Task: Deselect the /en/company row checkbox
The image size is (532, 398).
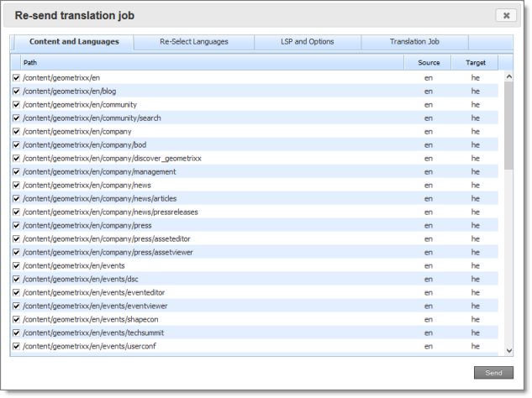Action: 16,131
